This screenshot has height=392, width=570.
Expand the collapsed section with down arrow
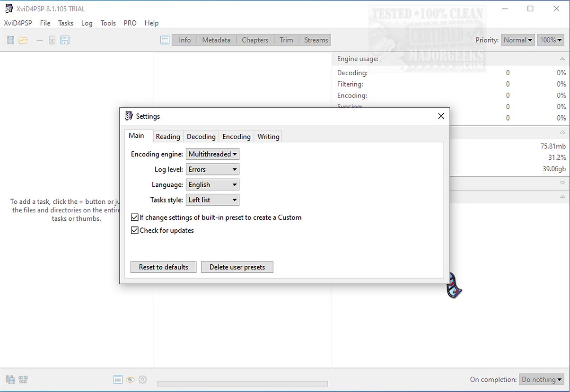coord(562,183)
